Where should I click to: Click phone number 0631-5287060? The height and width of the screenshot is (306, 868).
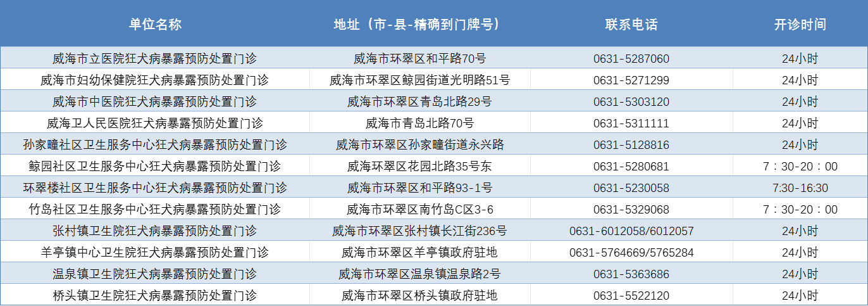click(x=631, y=59)
